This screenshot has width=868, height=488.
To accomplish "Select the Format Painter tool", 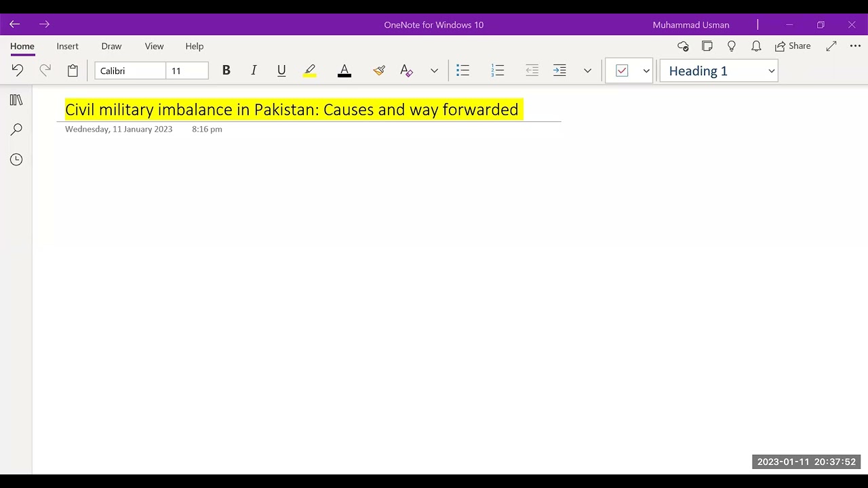I will point(379,70).
